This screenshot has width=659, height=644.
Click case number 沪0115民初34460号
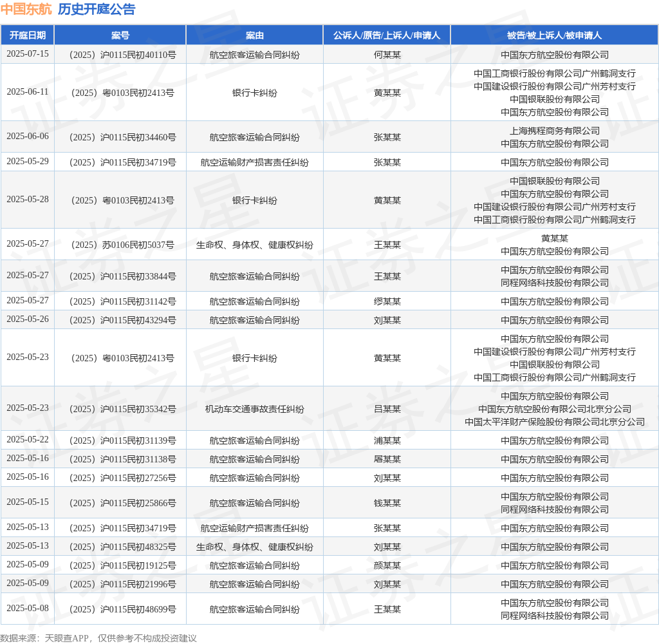click(x=123, y=137)
